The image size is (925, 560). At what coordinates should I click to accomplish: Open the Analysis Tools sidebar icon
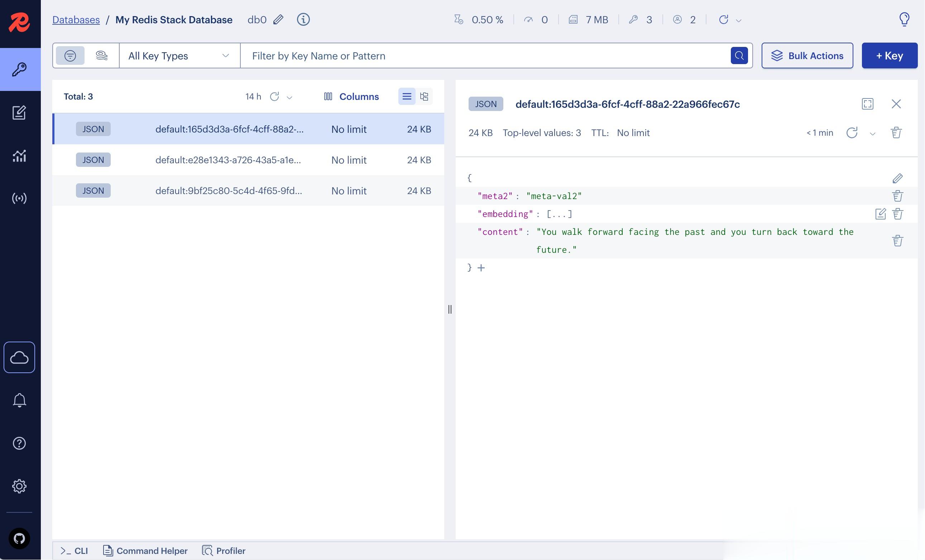coord(19,155)
